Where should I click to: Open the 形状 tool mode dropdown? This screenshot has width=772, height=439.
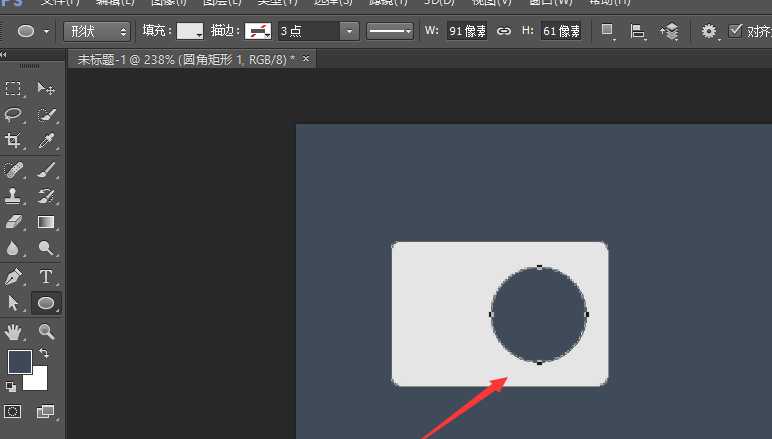tap(96, 32)
